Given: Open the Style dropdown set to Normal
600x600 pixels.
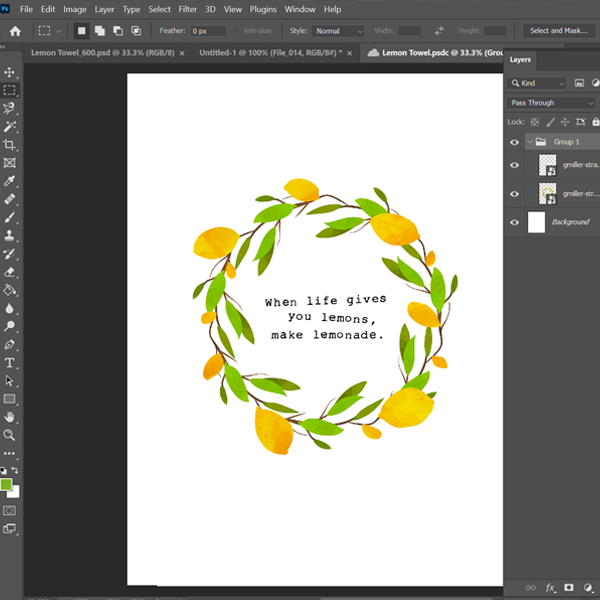Looking at the screenshot, I should tap(338, 31).
